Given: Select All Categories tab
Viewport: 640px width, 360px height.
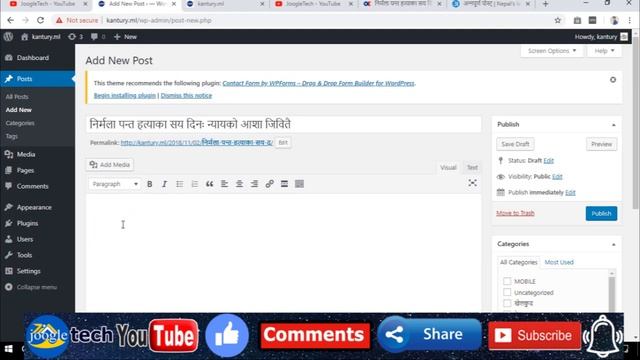Looking at the screenshot, I should 518,262.
